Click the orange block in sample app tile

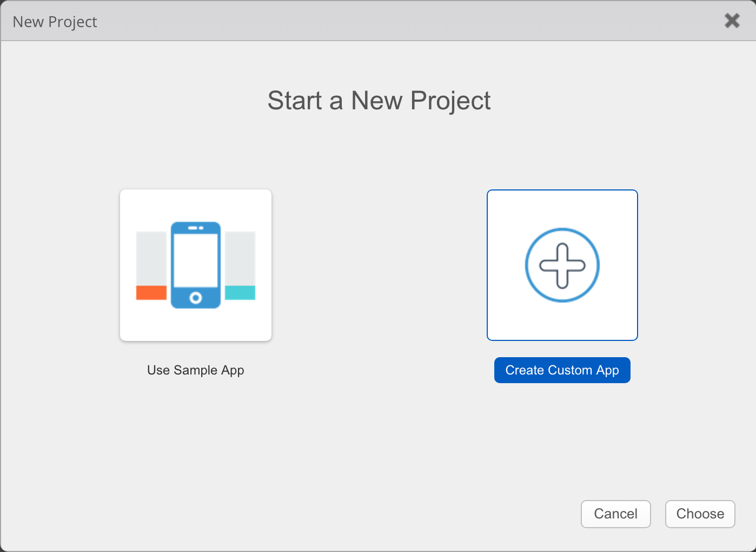(151, 293)
